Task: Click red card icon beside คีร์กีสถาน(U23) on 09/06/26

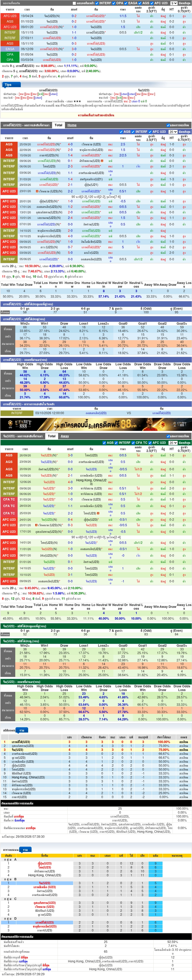Action: click(x=102, y=161)
